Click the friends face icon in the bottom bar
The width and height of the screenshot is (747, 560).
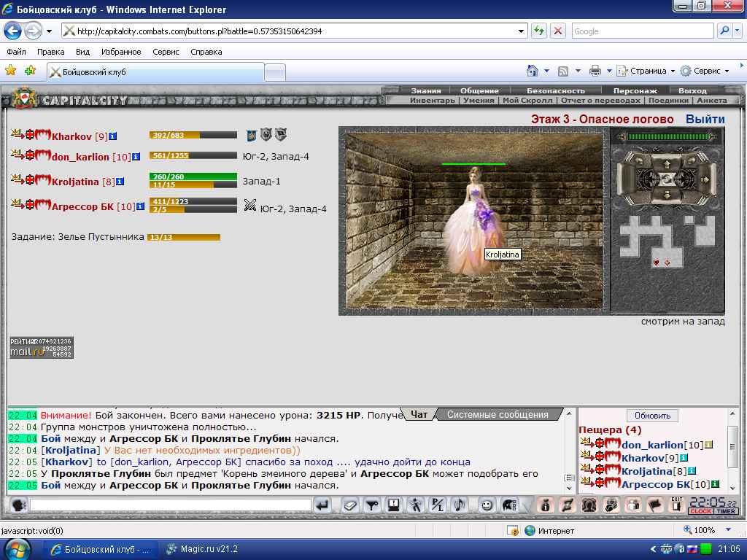[x=589, y=505]
